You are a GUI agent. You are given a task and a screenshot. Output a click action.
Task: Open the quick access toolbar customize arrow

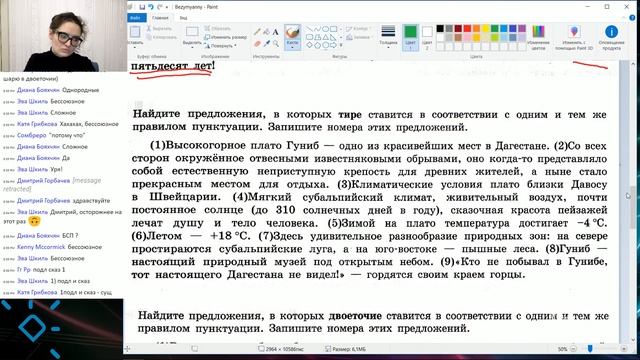click(167, 7)
